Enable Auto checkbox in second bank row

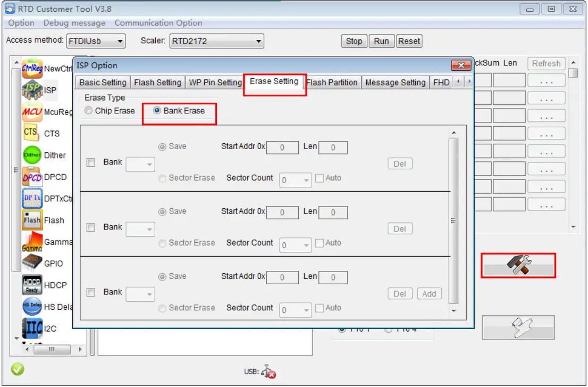[320, 243]
